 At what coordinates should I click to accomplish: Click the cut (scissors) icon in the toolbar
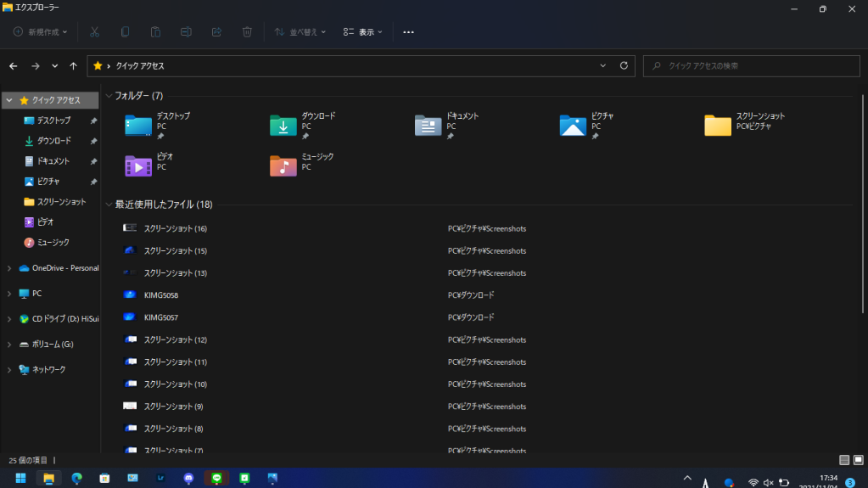94,32
